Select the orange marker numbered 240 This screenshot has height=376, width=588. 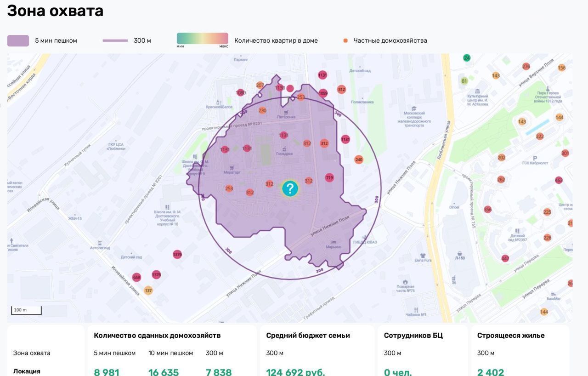pos(359,160)
